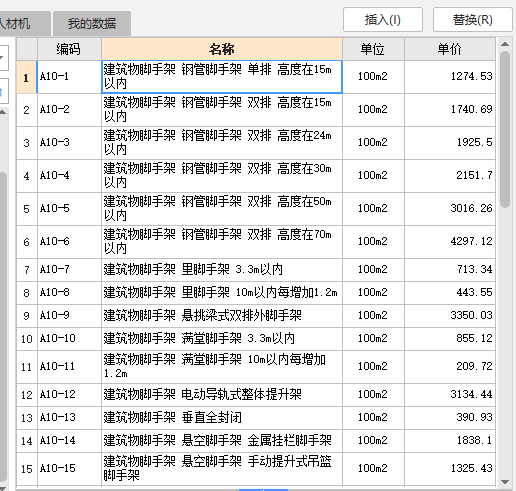Image resolution: width=516 pixels, height=491 pixels.
Task: Click name cell 垂直全封闭
Action: tap(222, 418)
